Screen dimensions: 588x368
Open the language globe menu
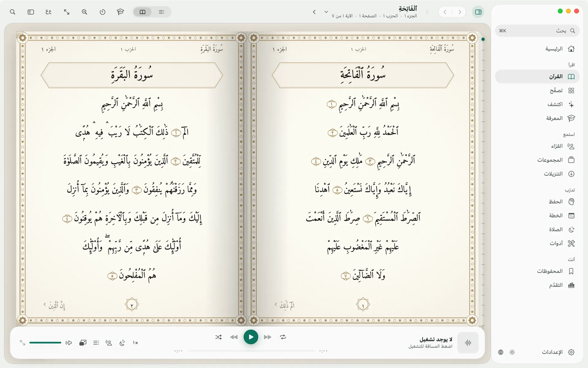(x=501, y=352)
